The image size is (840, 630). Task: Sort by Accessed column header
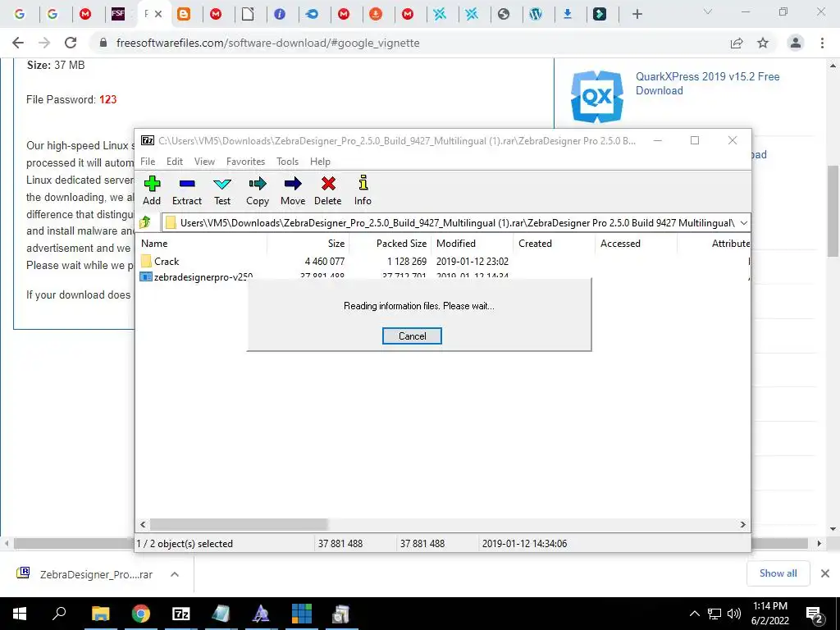click(x=636, y=243)
